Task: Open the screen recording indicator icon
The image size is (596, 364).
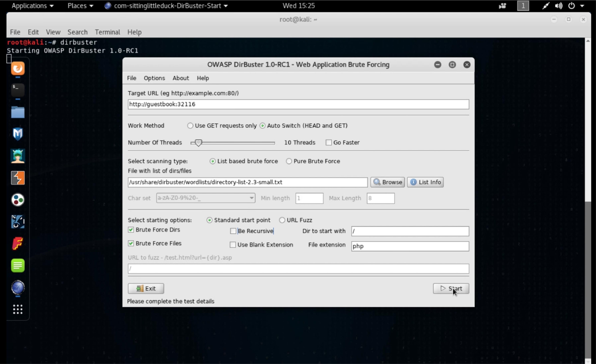Action: [x=502, y=6]
